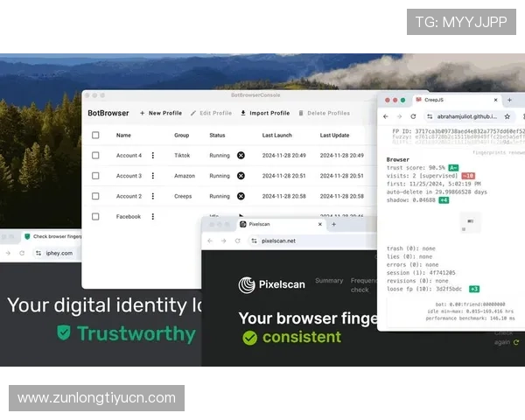Reload the CreepJS page
The image size is (525, 420).
coord(413,116)
